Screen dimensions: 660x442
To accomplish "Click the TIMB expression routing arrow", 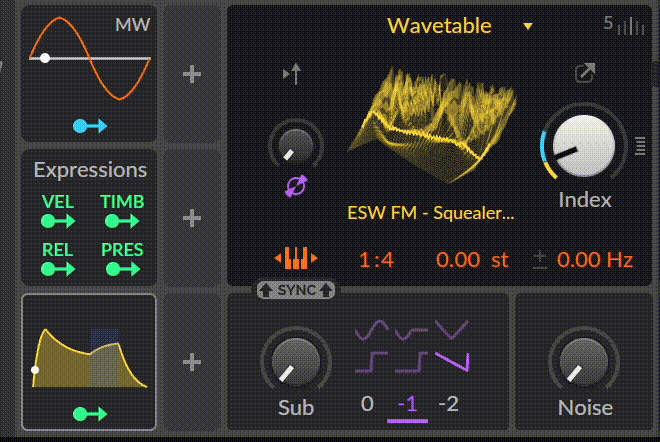I will 122,221.
